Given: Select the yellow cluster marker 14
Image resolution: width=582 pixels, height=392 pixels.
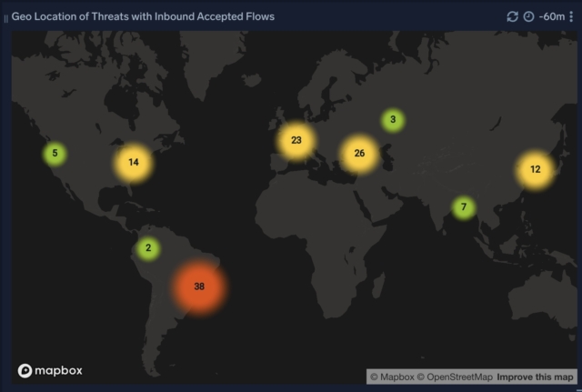Looking at the screenshot, I should pyautogui.click(x=134, y=162).
